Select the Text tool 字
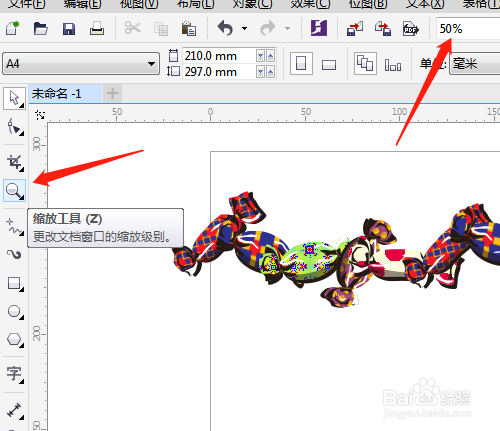Viewport: 500px width, 431px height. pos(14,374)
